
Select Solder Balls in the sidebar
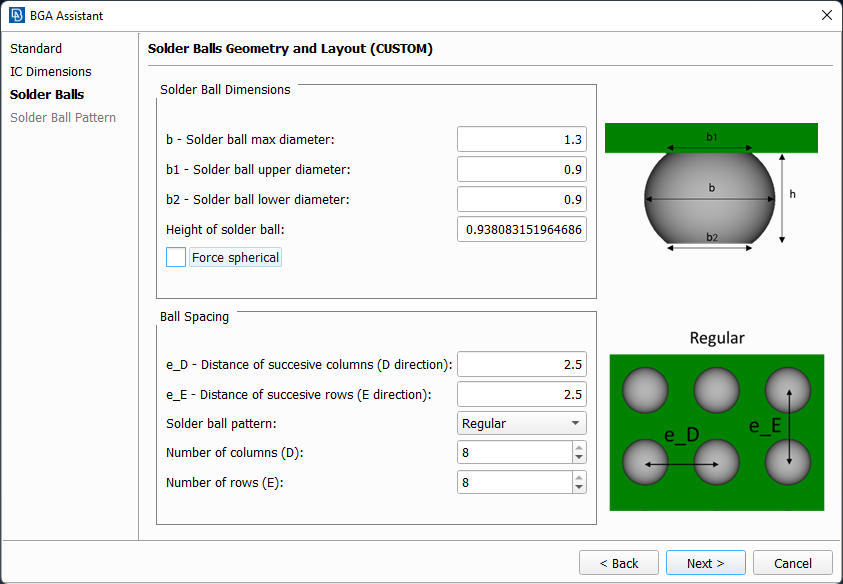click(x=47, y=95)
